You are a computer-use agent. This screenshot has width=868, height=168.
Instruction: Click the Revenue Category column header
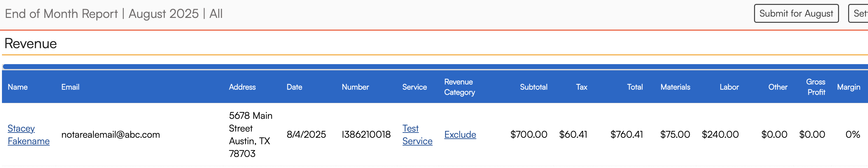459,87
